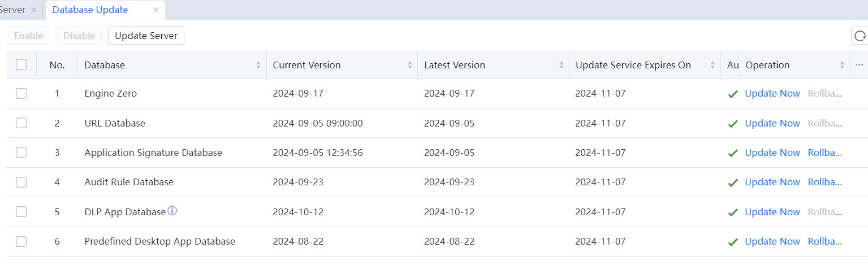
Task: Click the Operation column sort arrows
Action: (842, 65)
